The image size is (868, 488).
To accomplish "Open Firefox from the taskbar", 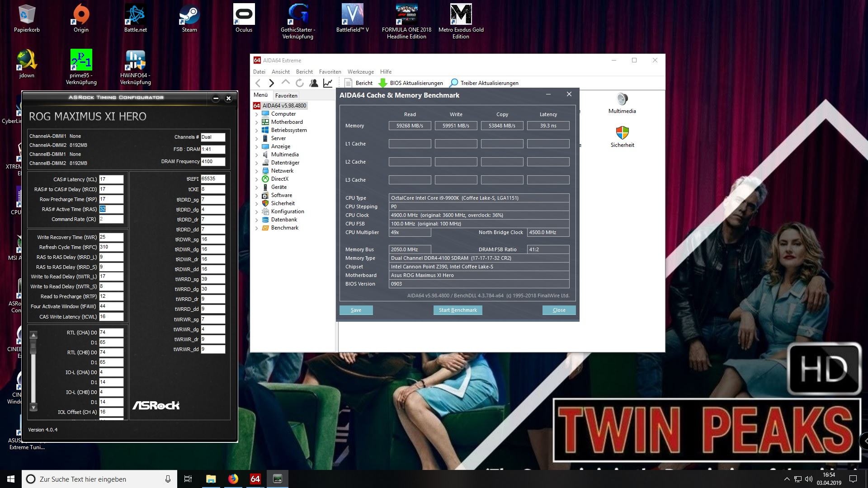I will pos(233,479).
